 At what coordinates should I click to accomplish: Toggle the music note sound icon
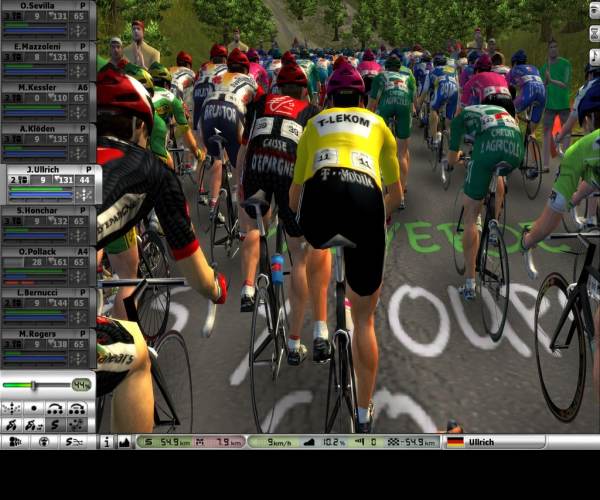pyautogui.click(x=595, y=57)
